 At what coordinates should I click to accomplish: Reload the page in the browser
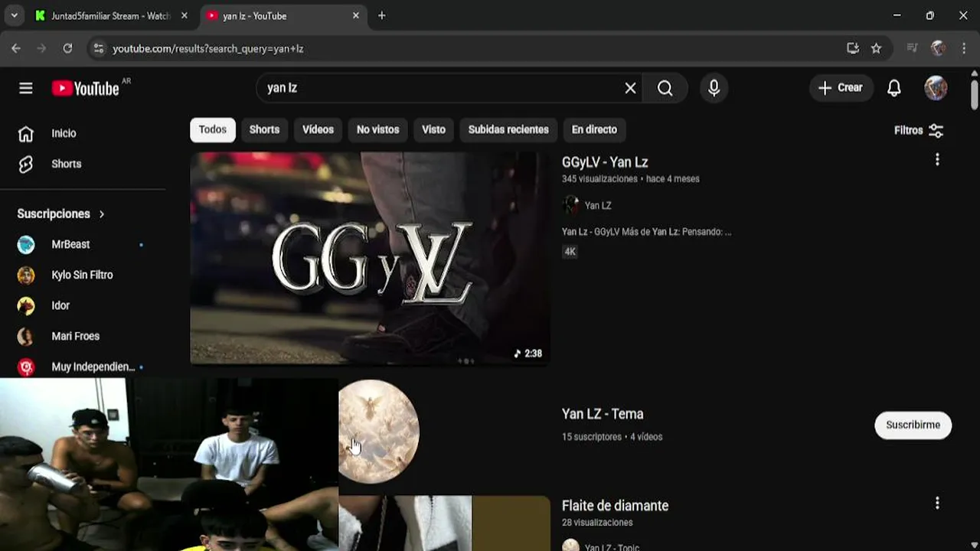click(x=67, y=48)
